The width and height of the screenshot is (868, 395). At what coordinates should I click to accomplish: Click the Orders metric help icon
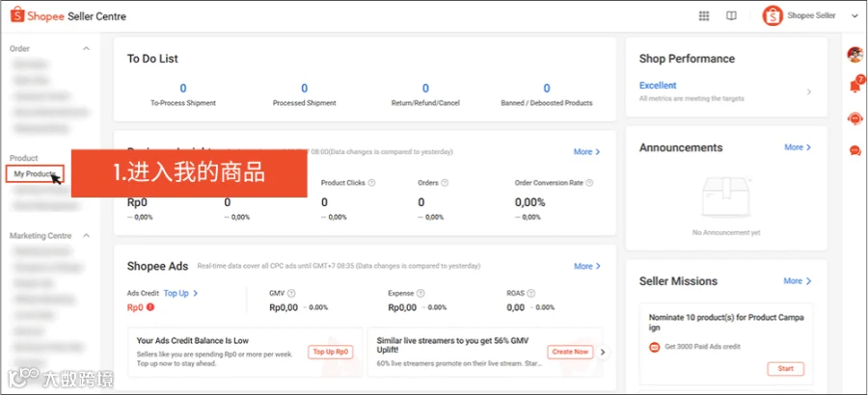coord(445,183)
